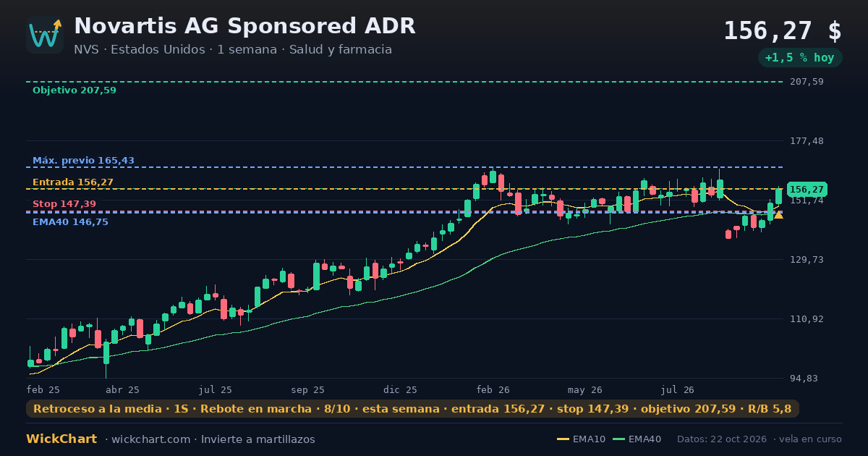Click the 129,73 price axis value
868x456 pixels.
(x=807, y=260)
